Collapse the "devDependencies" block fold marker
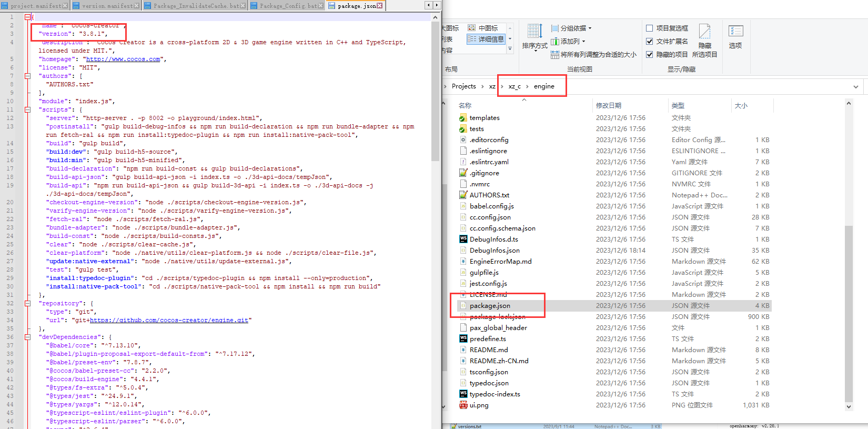 27,337
